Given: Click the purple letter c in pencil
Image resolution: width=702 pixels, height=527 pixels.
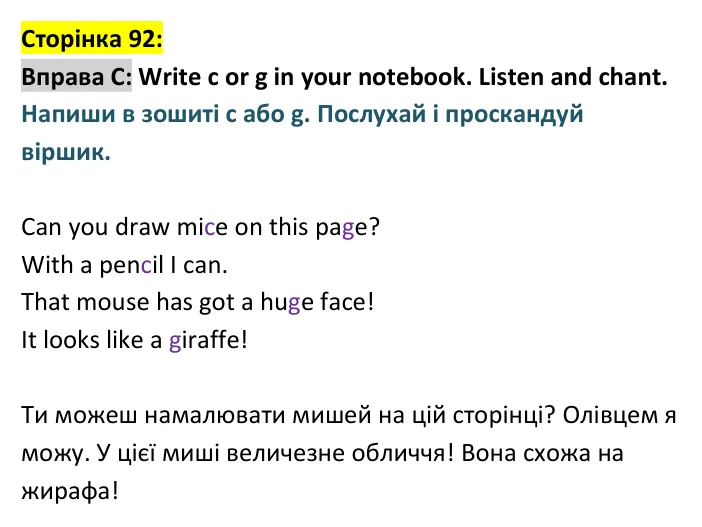Looking at the screenshot, I should click(x=146, y=265).
